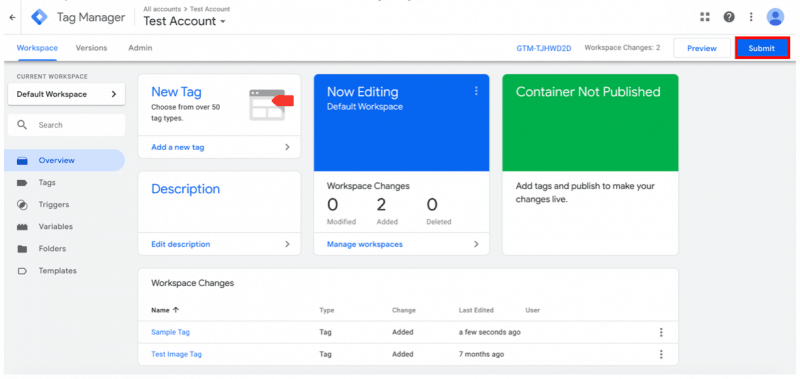The height and width of the screenshot is (379, 800).
Task: Click the GTM-TJHWD2D container ID link
Action: (x=543, y=48)
